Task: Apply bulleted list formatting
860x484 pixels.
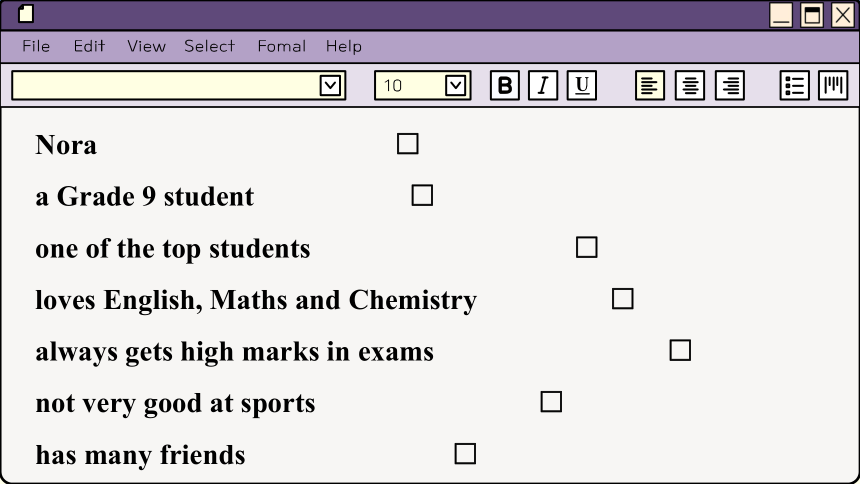Action: point(795,86)
